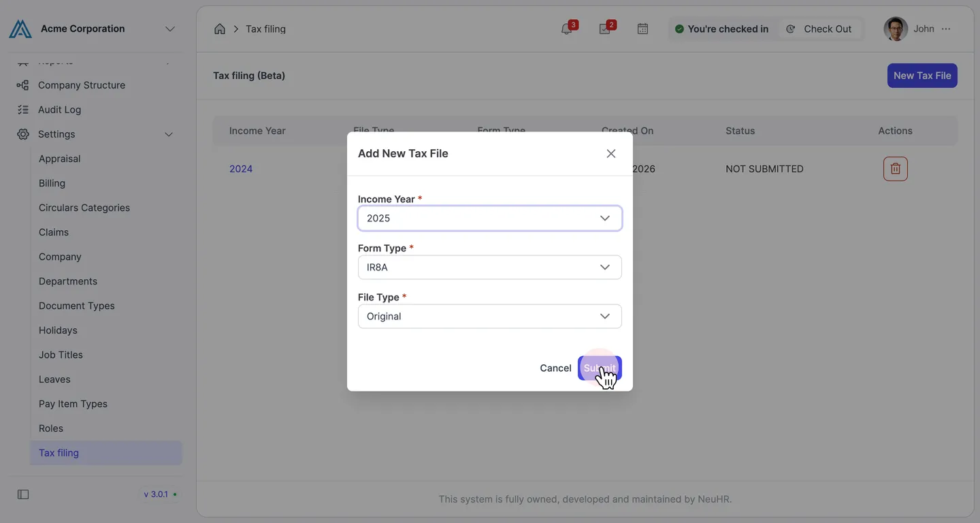Open the 2024 income year link
Image resolution: width=980 pixels, height=523 pixels.
coord(241,169)
